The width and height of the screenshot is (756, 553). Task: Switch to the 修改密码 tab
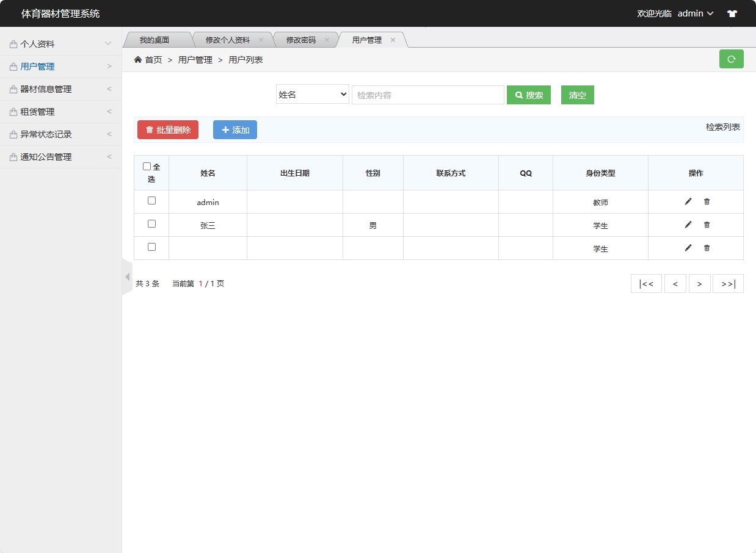[x=302, y=39]
